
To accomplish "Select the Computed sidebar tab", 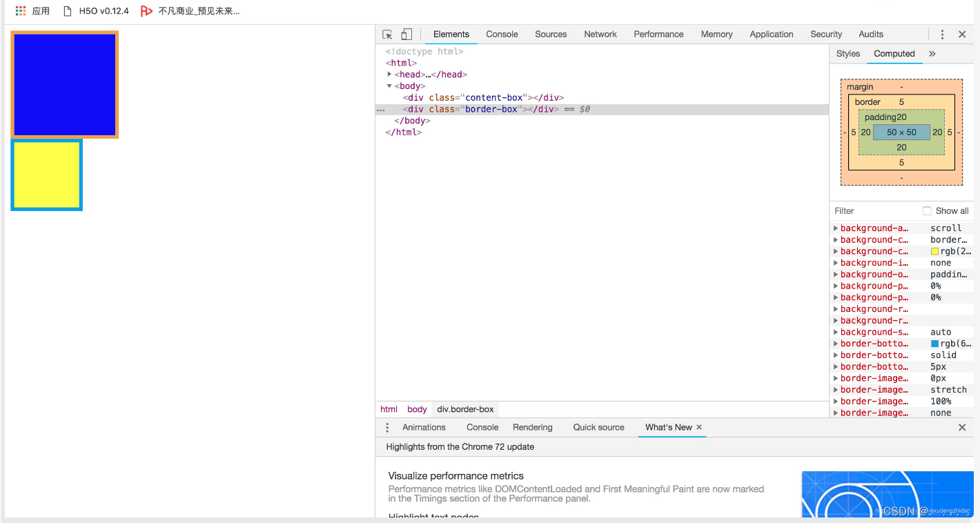I will coord(894,54).
